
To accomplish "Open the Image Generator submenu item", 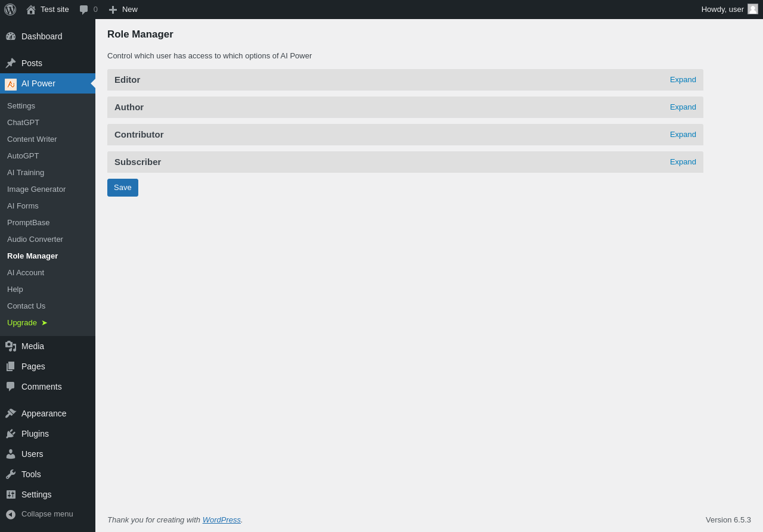I will (36, 189).
